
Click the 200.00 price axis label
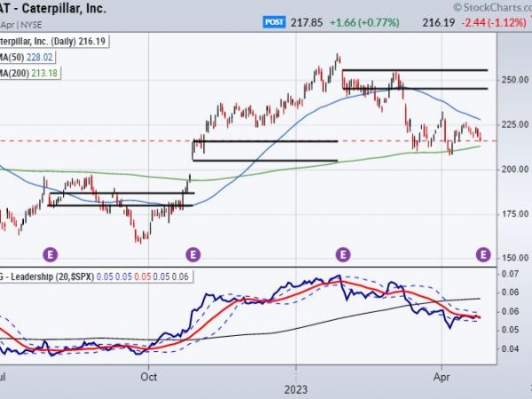(514, 169)
